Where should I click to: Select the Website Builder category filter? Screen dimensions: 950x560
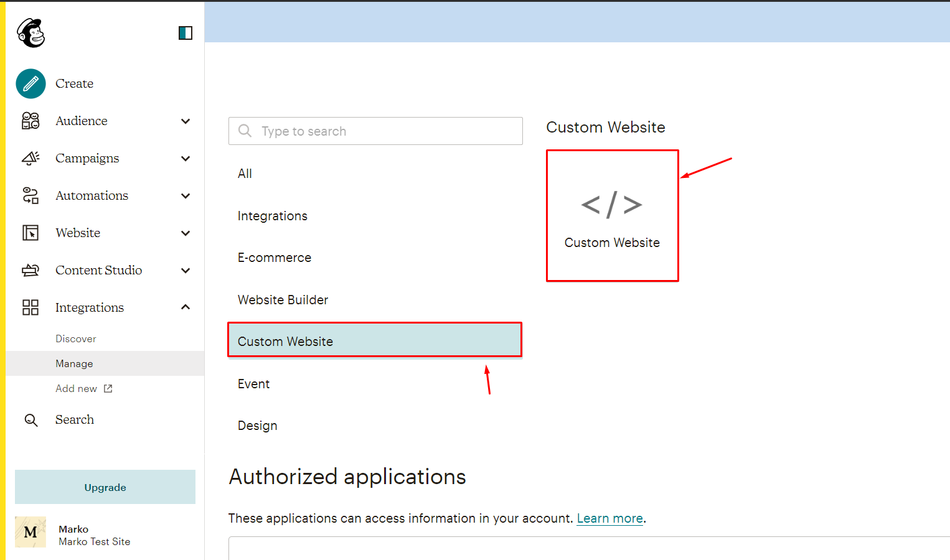[283, 300]
